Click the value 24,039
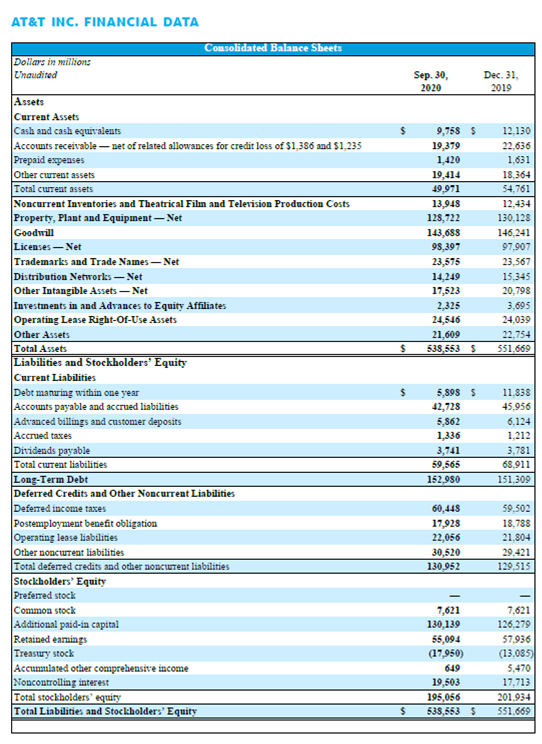This screenshot has height=744, width=542. [x=516, y=320]
